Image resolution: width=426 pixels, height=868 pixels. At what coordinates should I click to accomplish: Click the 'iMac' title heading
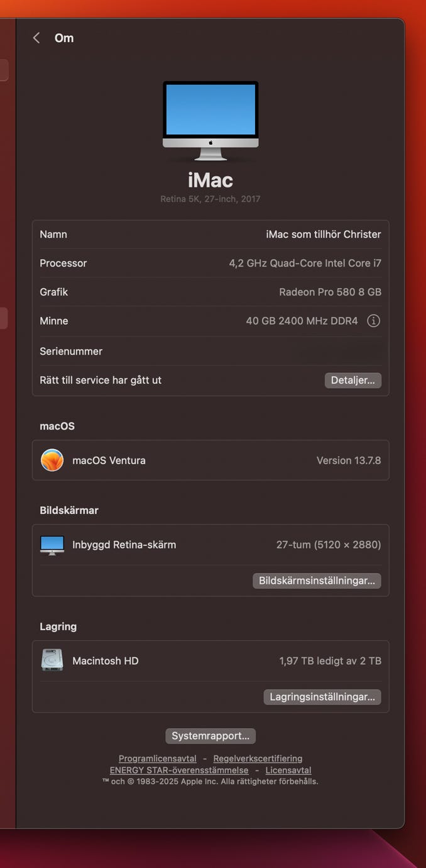tap(210, 181)
